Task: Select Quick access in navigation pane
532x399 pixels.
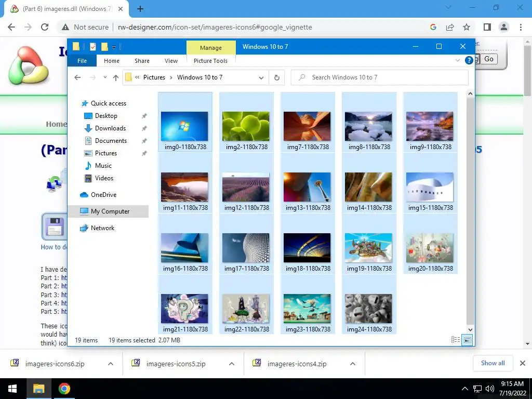Action: coord(108,103)
